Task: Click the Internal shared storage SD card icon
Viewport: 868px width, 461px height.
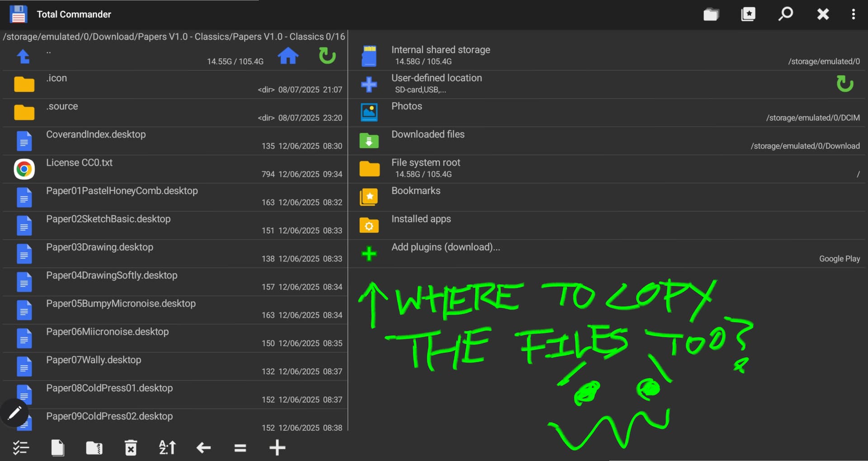Action: click(x=369, y=56)
